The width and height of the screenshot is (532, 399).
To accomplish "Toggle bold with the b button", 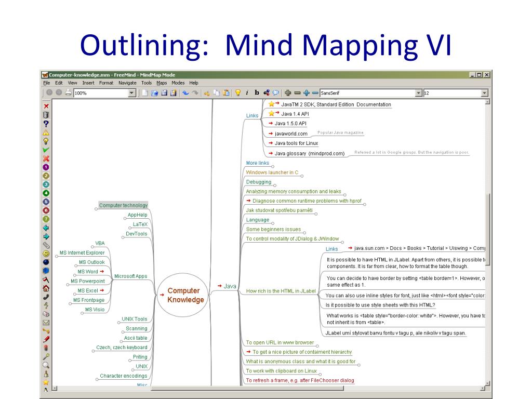I will [x=257, y=92].
